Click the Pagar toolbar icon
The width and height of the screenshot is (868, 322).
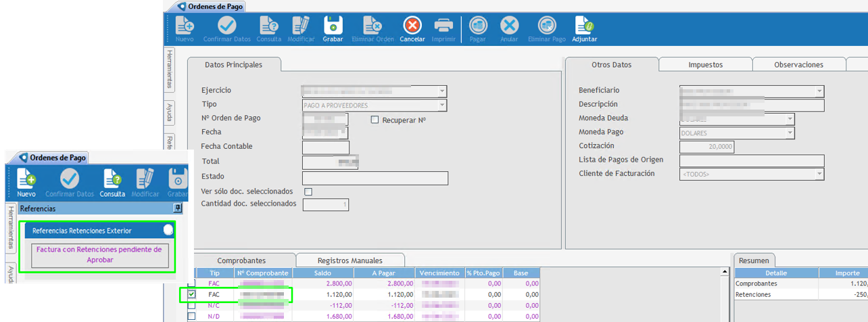tap(478, 26)
